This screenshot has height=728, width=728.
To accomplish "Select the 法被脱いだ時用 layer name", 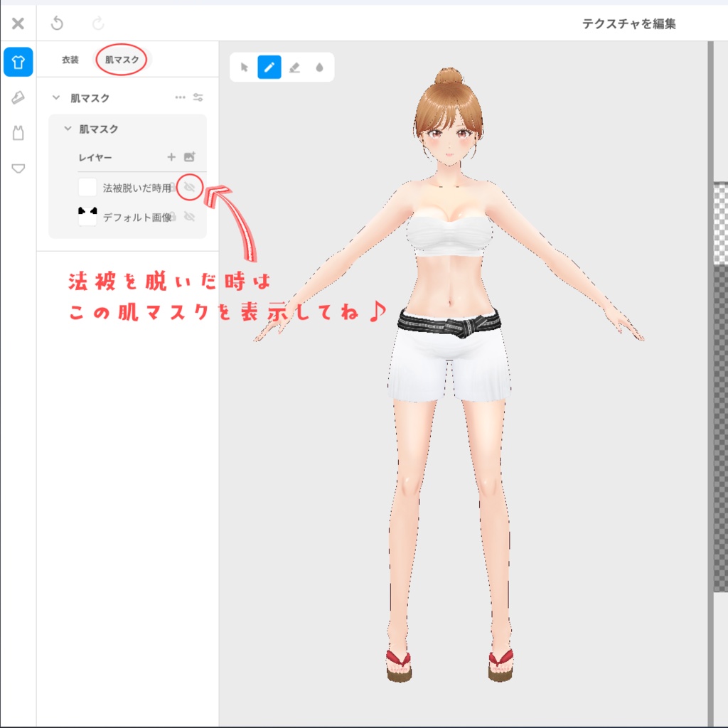I will coord(137,188).
